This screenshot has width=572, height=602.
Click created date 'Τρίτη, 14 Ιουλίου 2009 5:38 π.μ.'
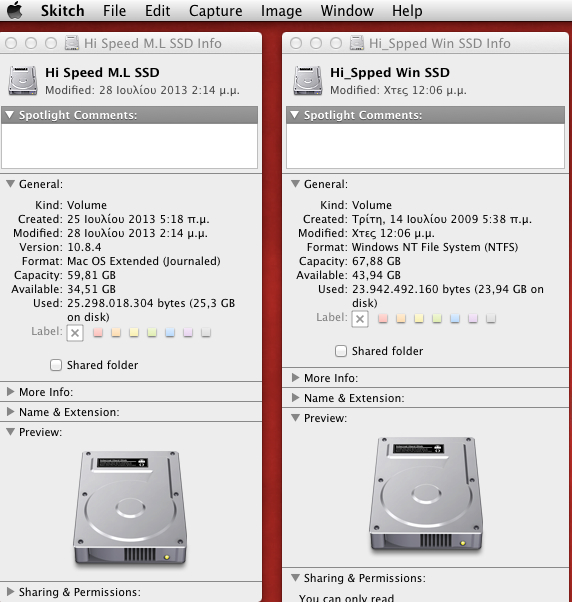click(442, 219)
